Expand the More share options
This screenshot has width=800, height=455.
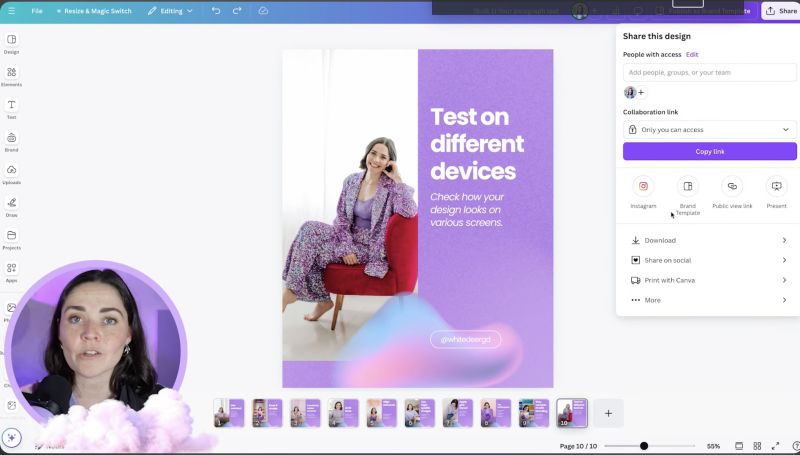[709, 300]
